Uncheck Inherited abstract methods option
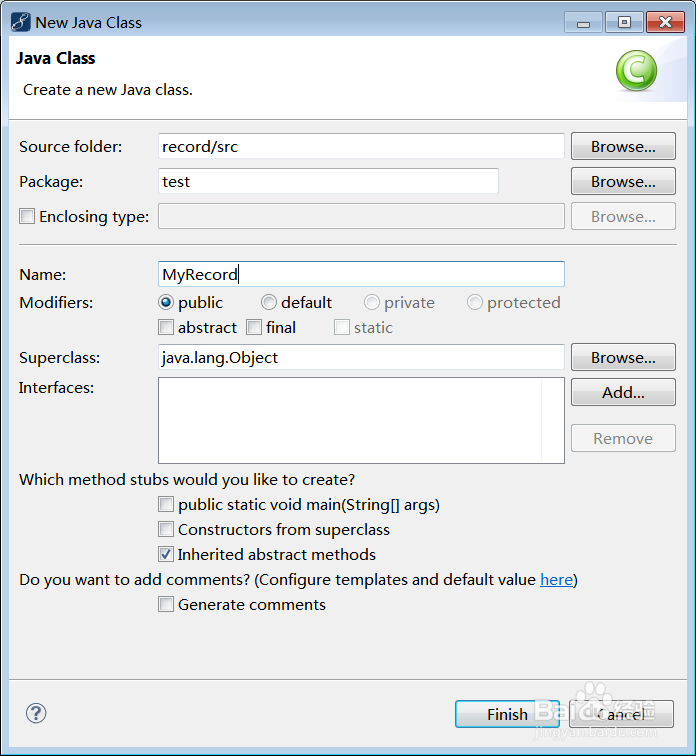The image size is (696, 756). pos(166,555)
